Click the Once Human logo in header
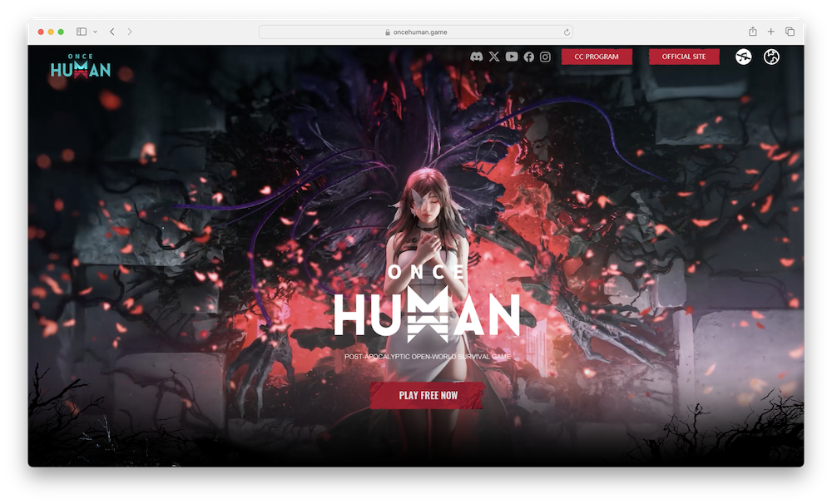The height and width of the screenshot is (504, 832). 81,66
